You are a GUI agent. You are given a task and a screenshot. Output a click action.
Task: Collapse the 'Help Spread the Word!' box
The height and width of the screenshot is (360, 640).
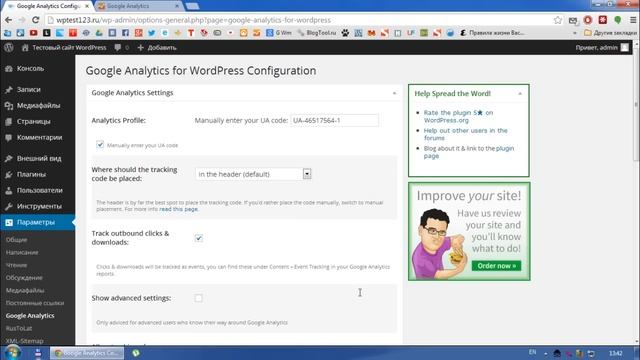(x=520, y=93)
